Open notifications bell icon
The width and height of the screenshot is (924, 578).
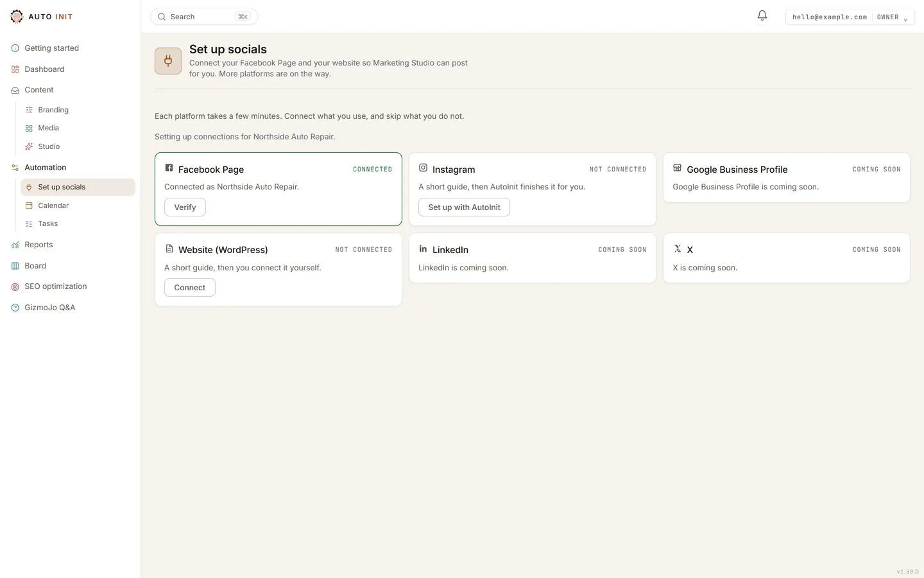click(x=762, y=15)
